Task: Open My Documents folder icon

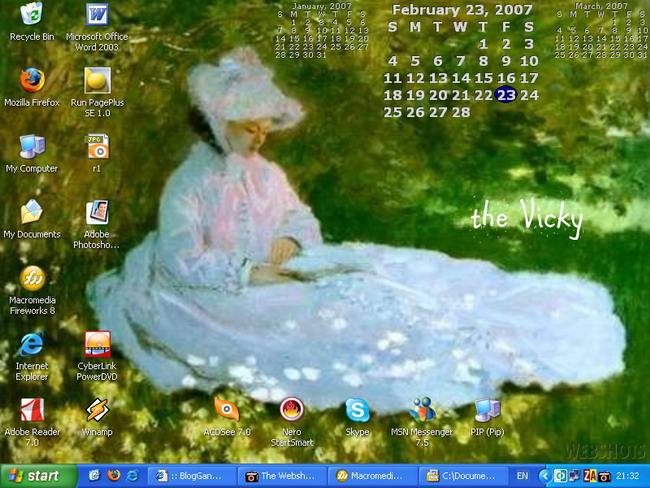Action: (32, 219)
